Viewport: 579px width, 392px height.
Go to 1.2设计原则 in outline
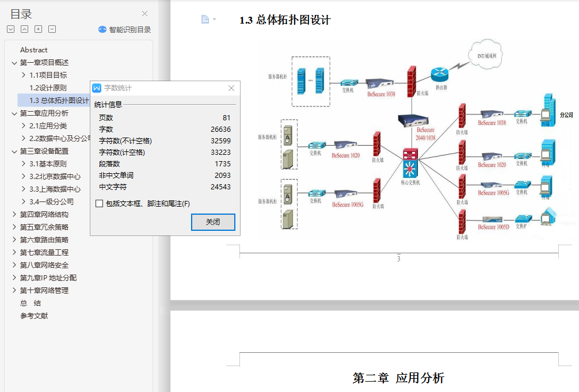pyautogui.click(x=48, y=88)
